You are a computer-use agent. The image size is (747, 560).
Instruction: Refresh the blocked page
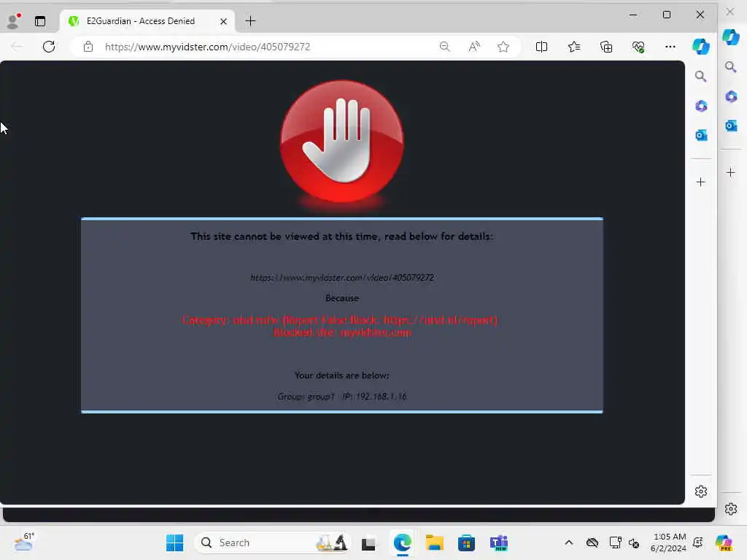point(49,47)
